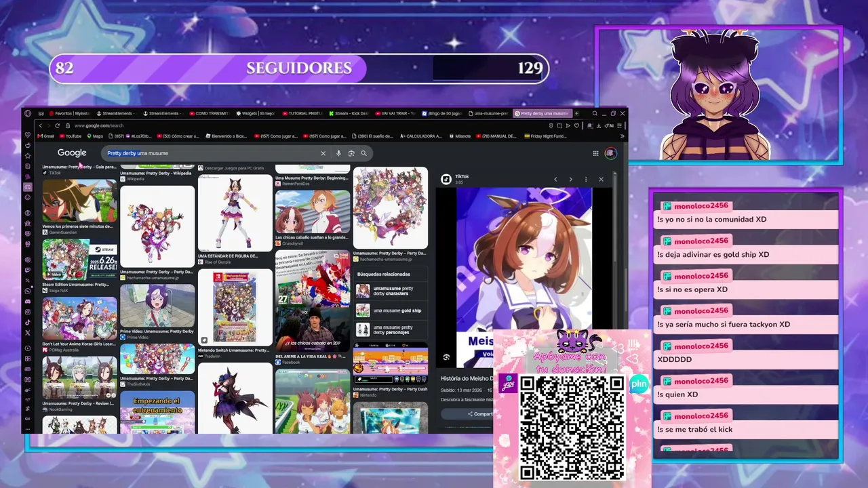The width and height of the screenshot is (868, 488).
Task: Click the 'História do Meisho D...' title
Action: [467, 378]
